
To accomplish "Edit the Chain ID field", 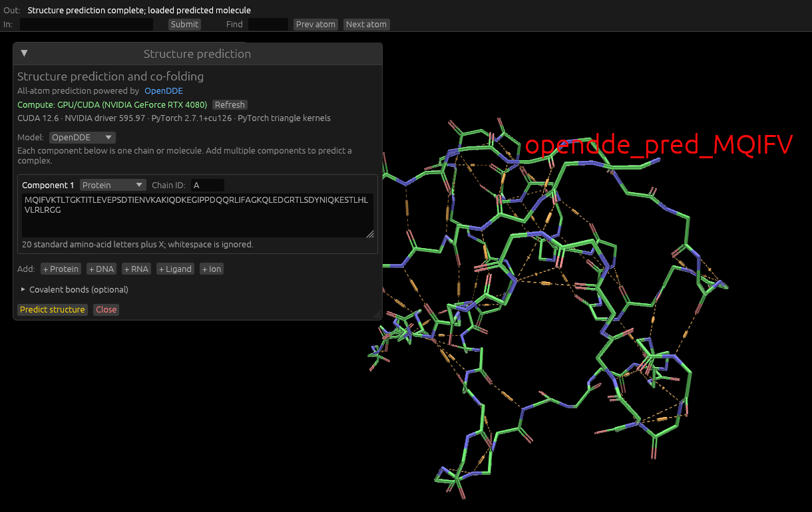I will pyautogui.click(x=208, y=186).
